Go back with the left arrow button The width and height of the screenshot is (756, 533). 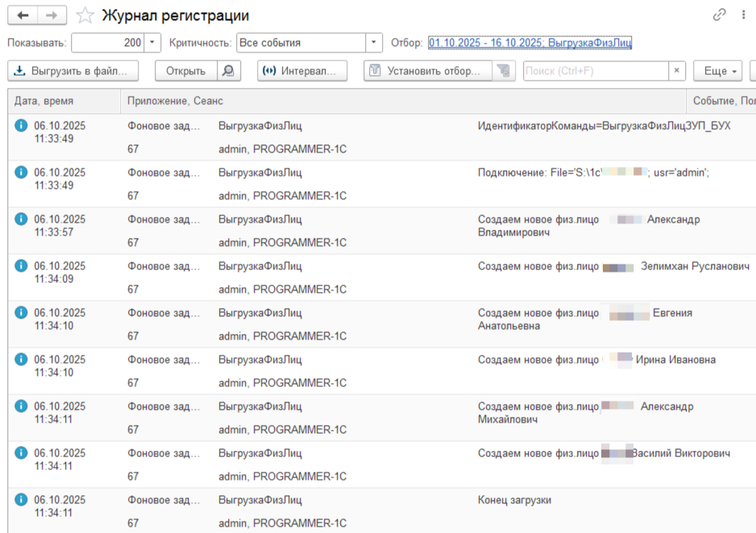coord(23,15)
